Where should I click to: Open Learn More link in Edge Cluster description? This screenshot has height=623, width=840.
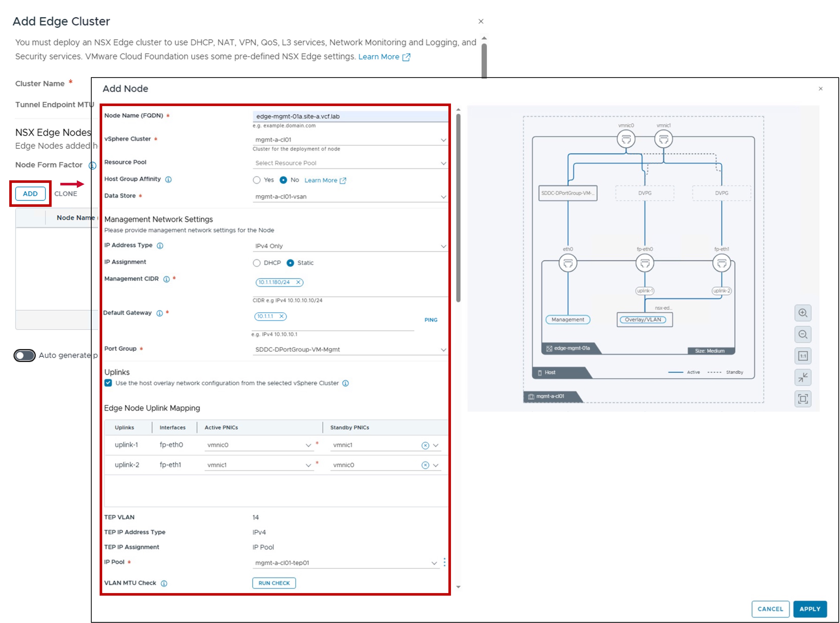(384, 57)
